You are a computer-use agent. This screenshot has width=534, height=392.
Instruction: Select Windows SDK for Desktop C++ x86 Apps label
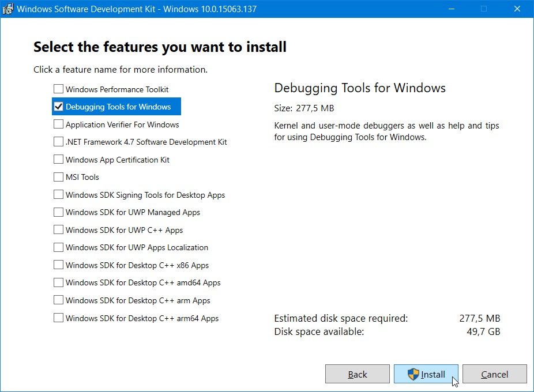pyautogui.click(x=137, y=265)
